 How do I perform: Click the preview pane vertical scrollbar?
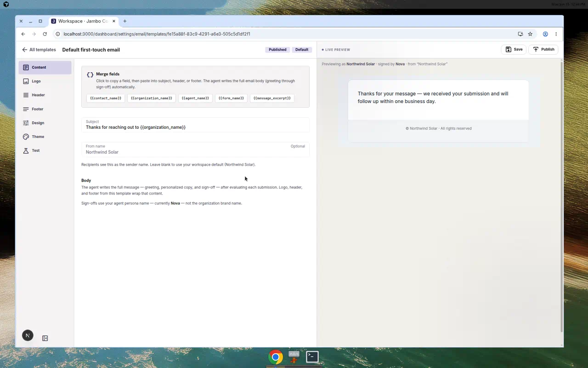click(561, 197)
